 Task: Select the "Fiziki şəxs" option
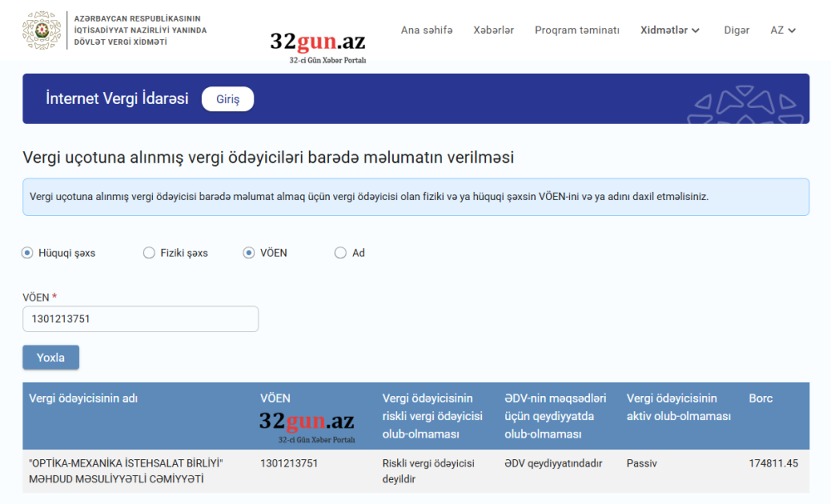pos(149,252)
